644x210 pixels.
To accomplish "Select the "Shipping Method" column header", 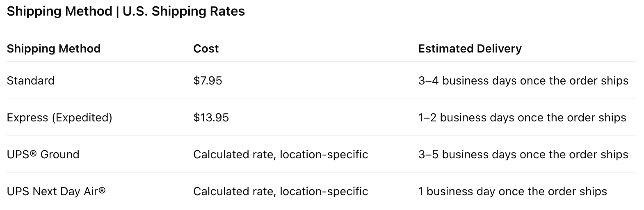I will [x=54, y=48].
